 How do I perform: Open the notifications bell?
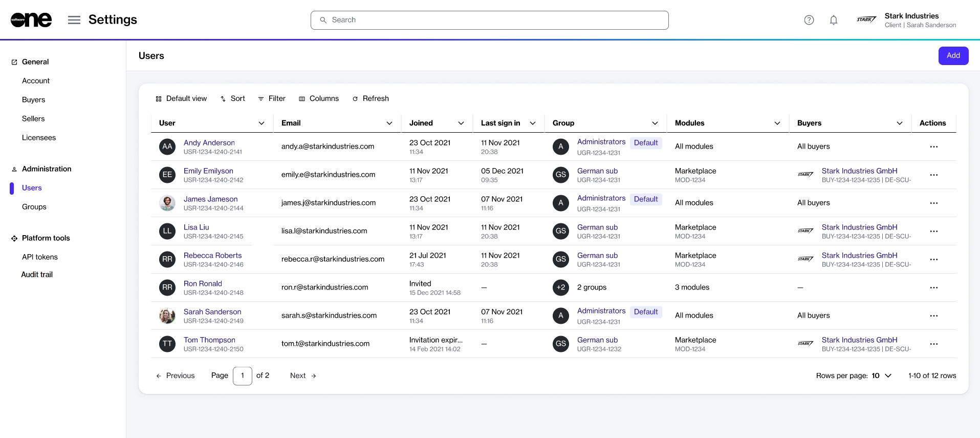point(833,20)
